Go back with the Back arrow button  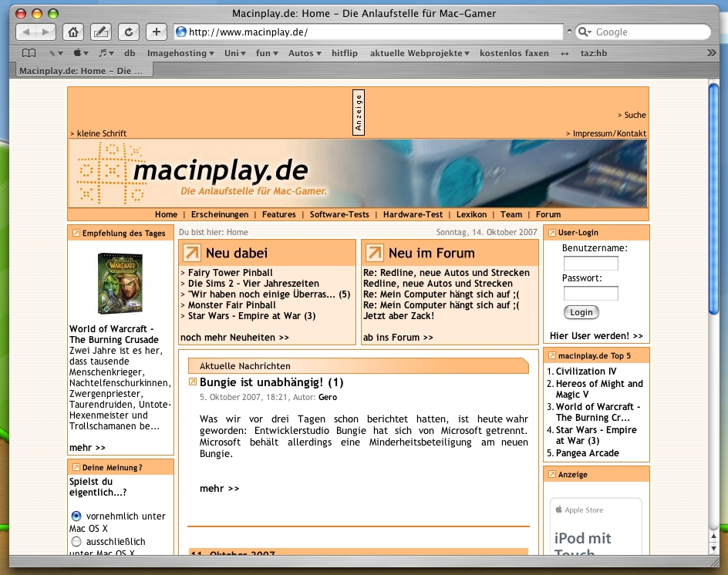[x=26, y=32]
